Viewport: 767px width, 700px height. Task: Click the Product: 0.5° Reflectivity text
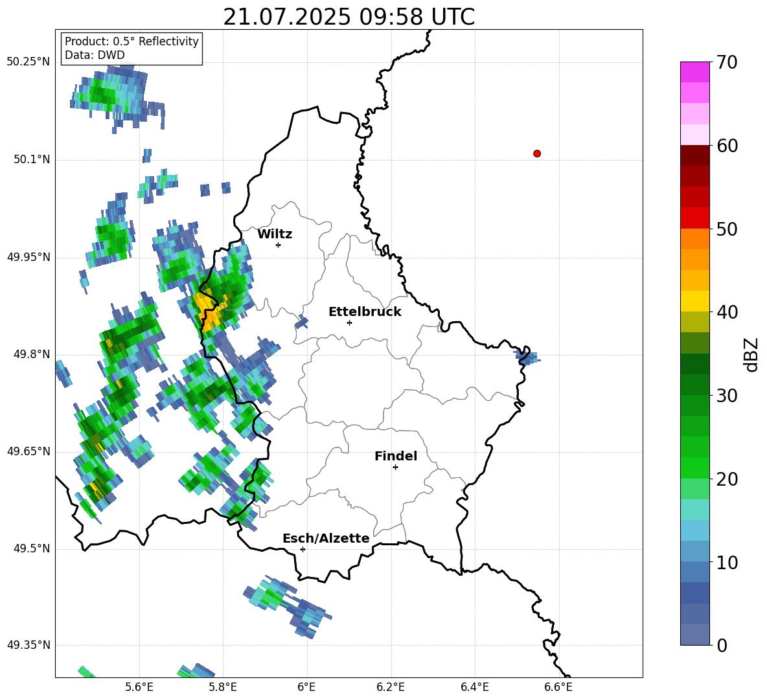pos(132,41)
